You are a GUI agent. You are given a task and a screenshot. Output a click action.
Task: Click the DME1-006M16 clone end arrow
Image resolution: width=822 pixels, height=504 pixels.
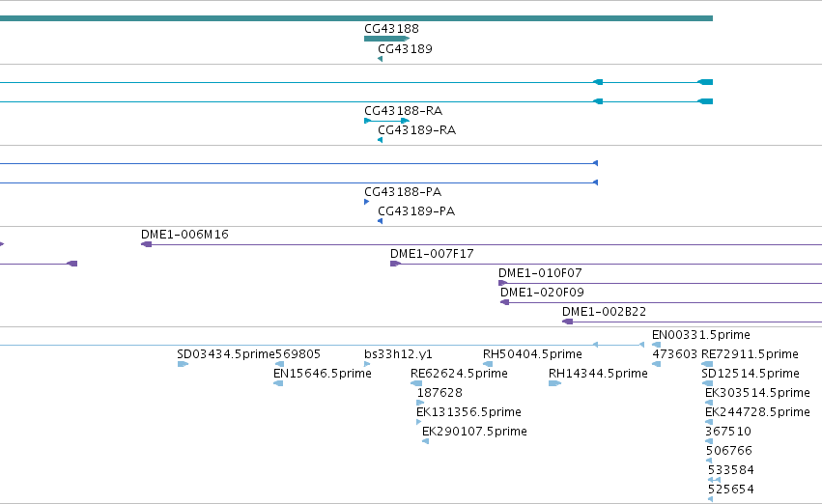click(x=146, y=244)
